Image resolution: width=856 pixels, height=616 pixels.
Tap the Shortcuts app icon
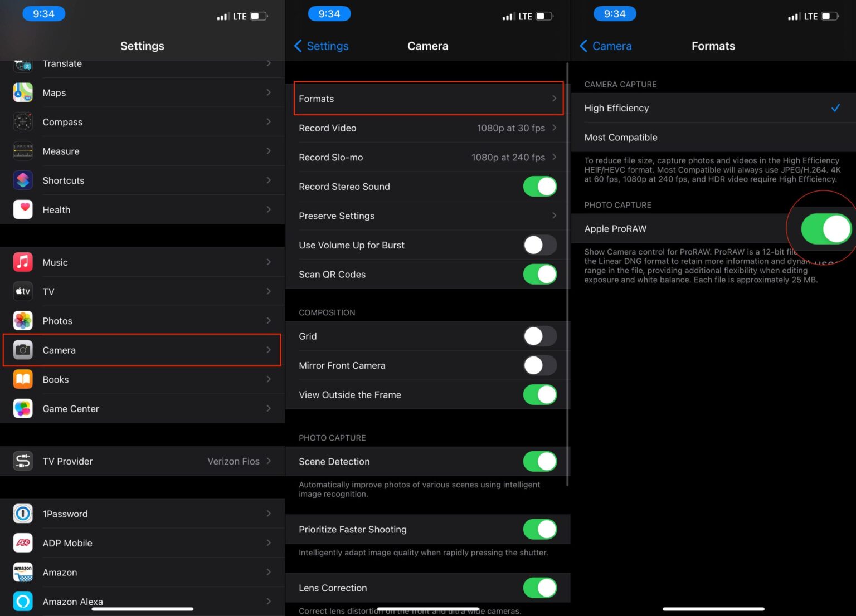[x=23, y=180]
